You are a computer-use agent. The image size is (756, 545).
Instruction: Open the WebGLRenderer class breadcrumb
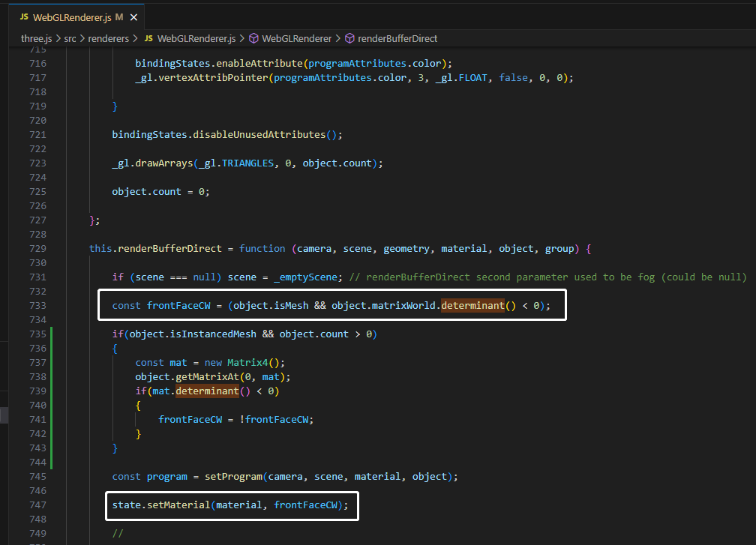point(296,38)
